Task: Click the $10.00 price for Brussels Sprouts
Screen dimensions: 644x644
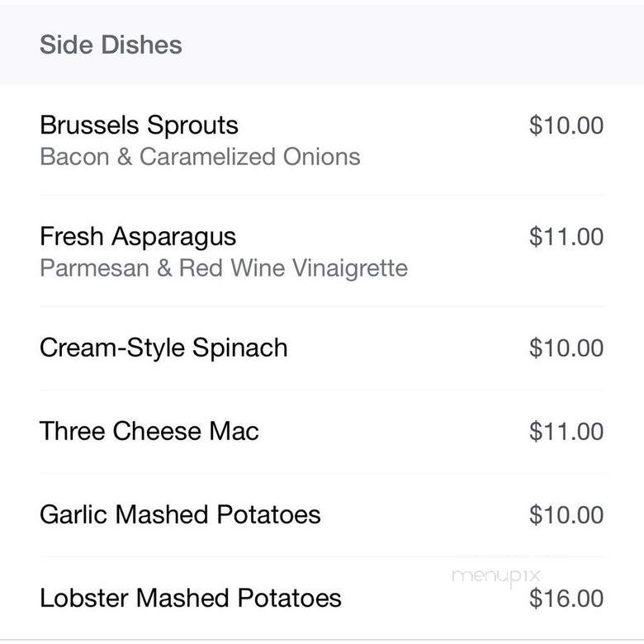Action: (x=566, y=125)
